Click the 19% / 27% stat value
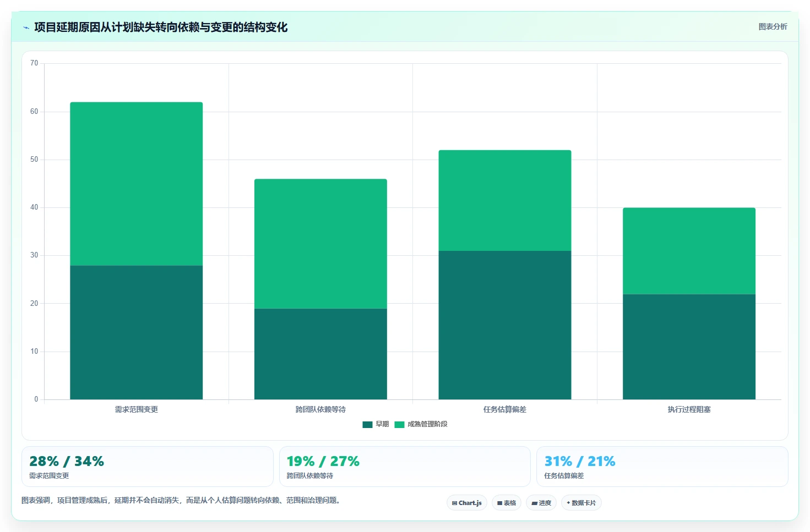Screen dimensions: 810x532 323,461
